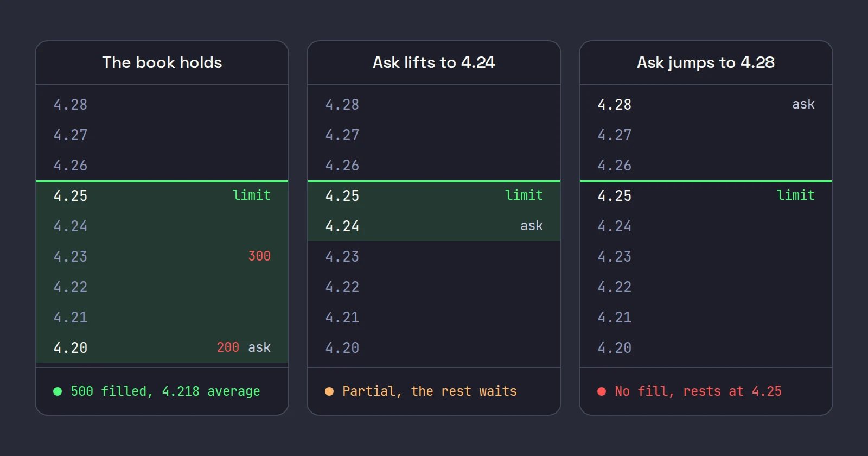Viewport: 868px width, 456px height.
Task: Click the "limit" label in "Ask jumps to 4.28" panel
Action: click(x=796, y=195)
